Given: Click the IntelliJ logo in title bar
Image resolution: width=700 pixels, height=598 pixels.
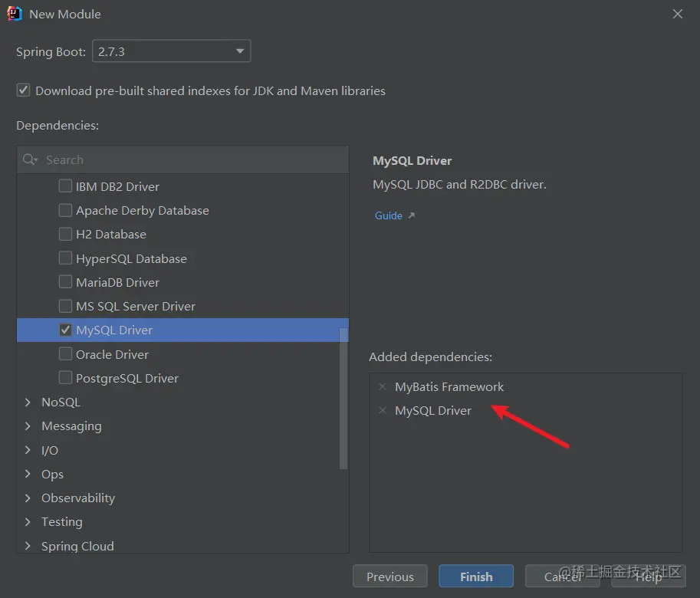Looking at the screenshot, I should pos(15,14).
